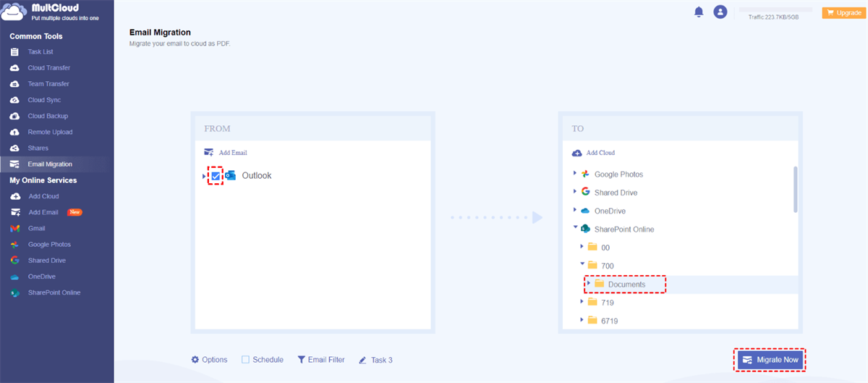The width and height of the screenshot is (868, 383).
Task: Click Migrate Now button
Action: click(770, 360)
